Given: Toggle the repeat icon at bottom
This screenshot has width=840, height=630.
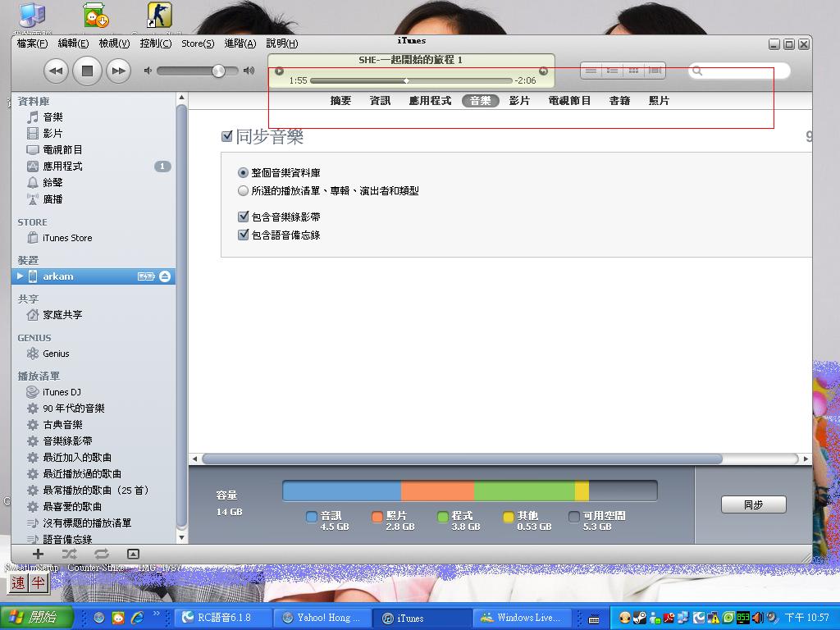Looking at the screenshot, I should (101, 554).
